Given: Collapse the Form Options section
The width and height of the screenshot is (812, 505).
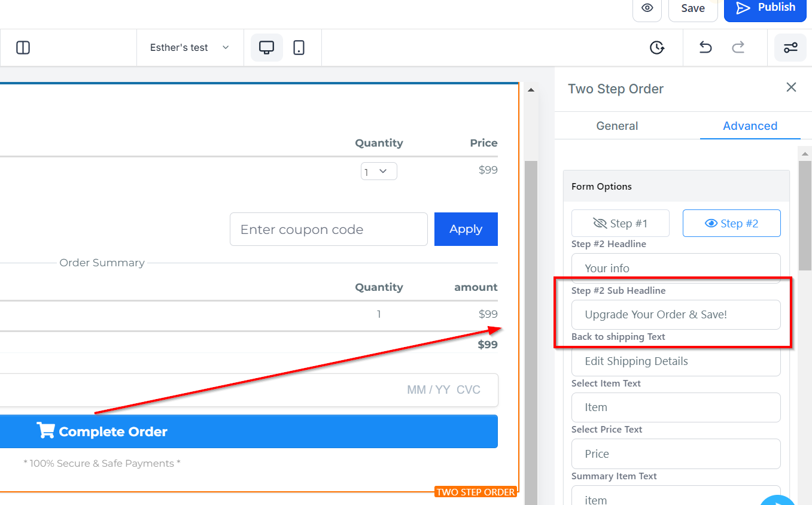Looking at the screenshot, I should tap(676, 186).
